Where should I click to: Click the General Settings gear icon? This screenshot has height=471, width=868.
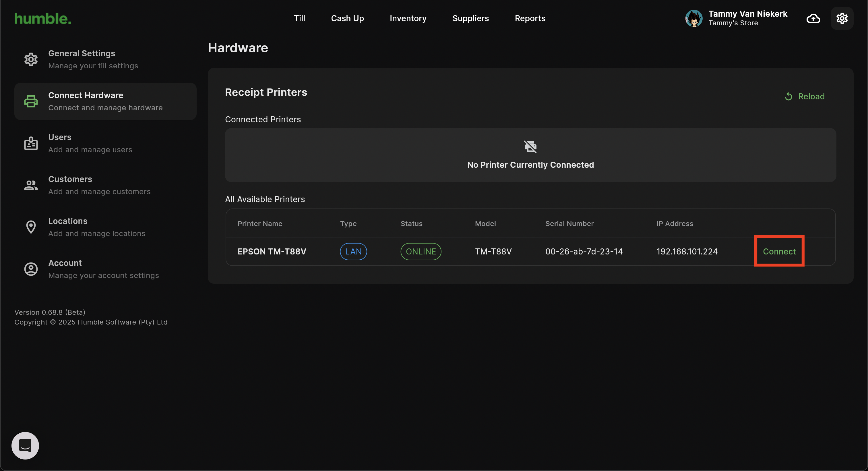point(31,59)
